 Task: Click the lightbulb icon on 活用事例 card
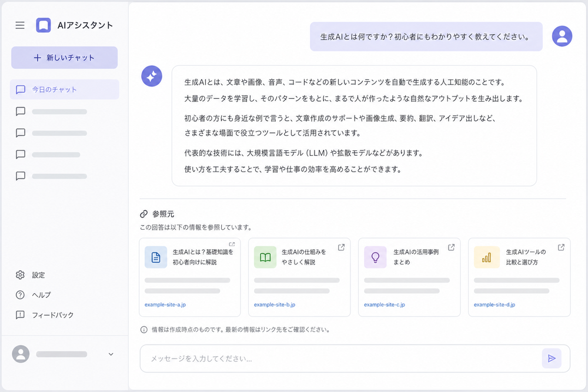click(x=375, y=257)
